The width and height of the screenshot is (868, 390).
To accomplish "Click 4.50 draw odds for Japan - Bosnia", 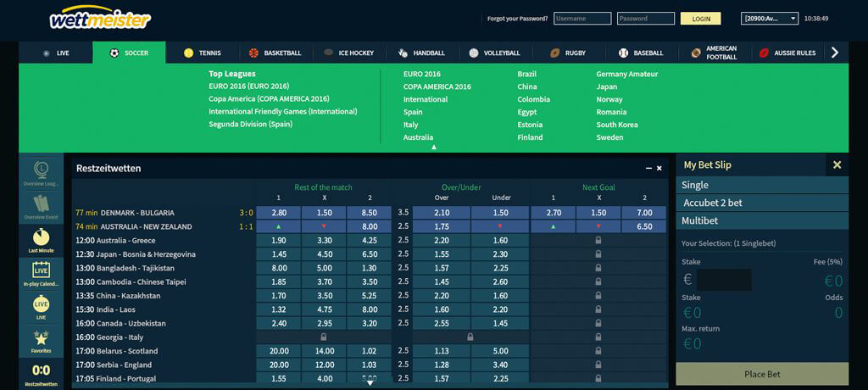I will click(323, 254).
